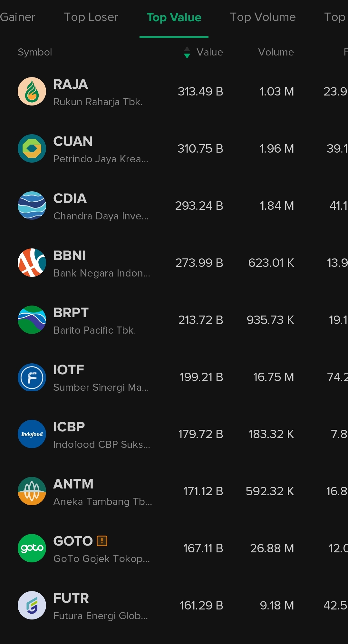The height and width of the screenshot is (644, 348).
Task: Tap the BRPT green-blue logo icon
Action: 32,320
